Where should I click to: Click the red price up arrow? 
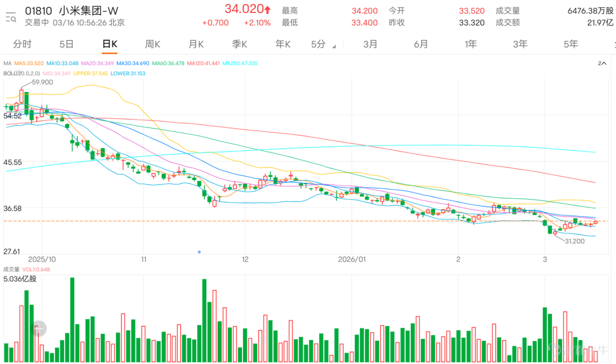(268, 10)
